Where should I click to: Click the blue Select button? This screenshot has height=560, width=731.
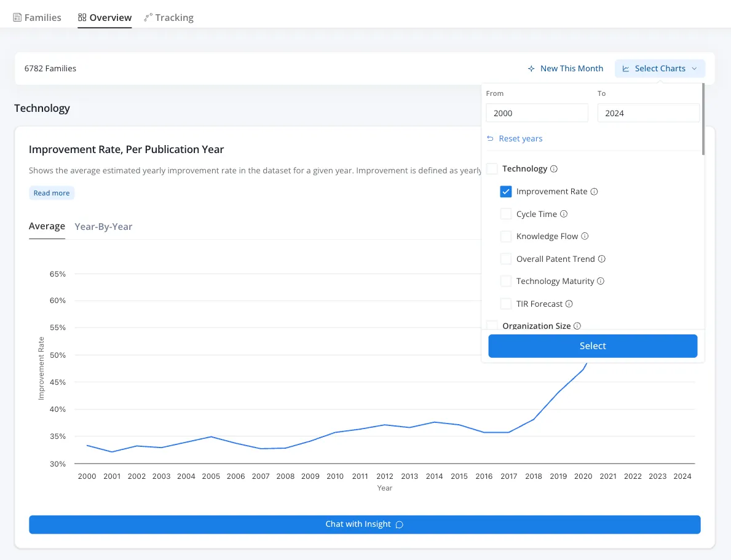593,346
